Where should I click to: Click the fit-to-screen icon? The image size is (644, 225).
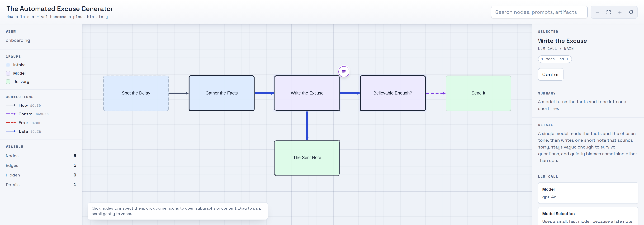click(609, 12)
